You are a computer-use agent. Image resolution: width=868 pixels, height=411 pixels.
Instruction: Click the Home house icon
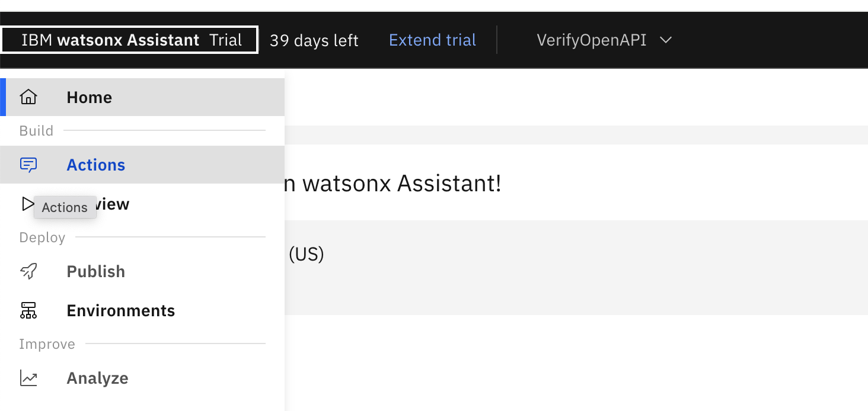point(28,97)
